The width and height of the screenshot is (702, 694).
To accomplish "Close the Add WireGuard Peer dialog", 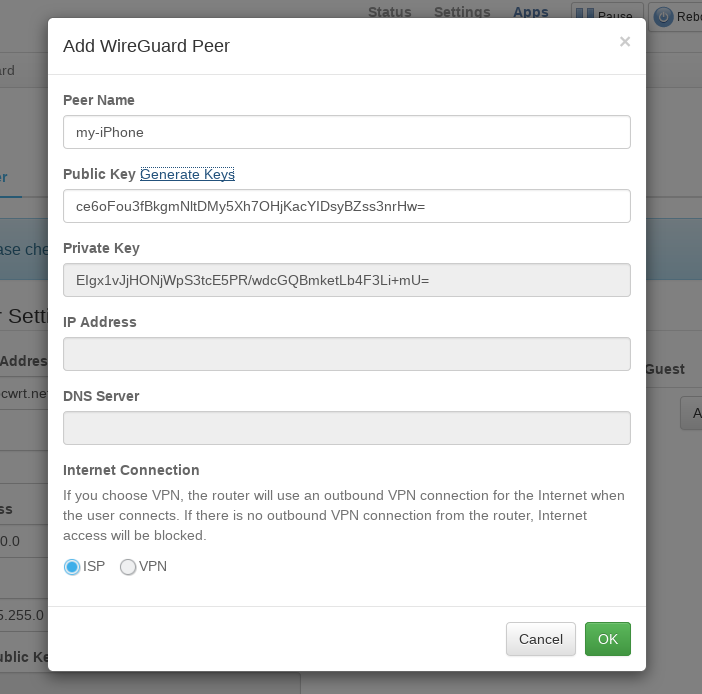I will pyautogui.click(x=625, y=42).
